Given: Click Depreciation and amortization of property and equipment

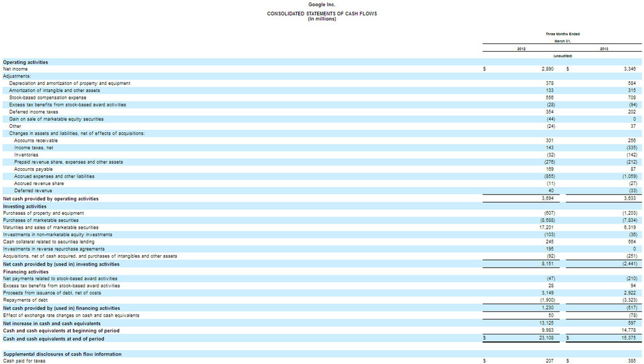Looking at the screenshot, I should (69, 84).
